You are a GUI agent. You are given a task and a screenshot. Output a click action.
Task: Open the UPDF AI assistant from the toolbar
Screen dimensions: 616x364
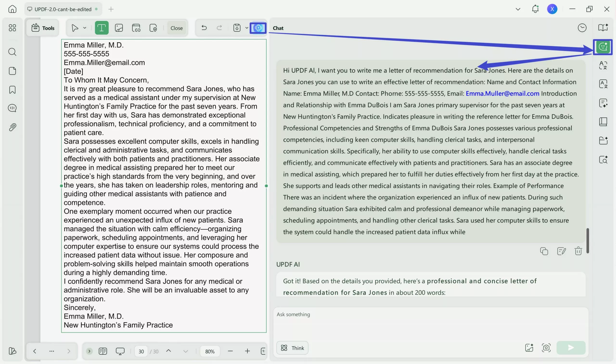point(258,28)
